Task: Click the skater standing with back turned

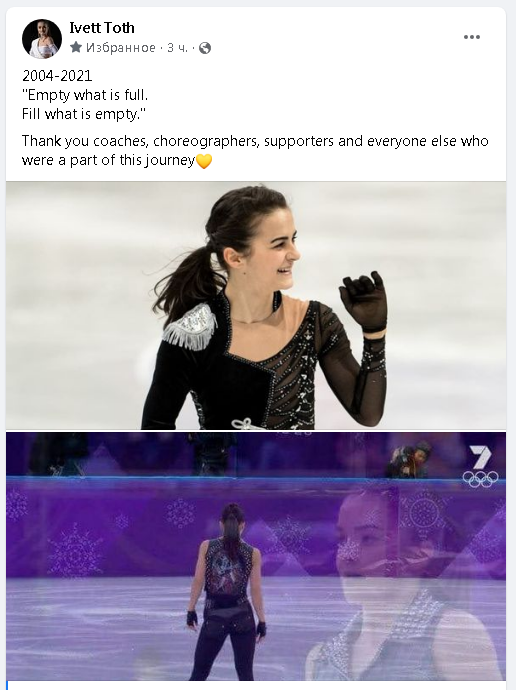Action: click(227, 592)
